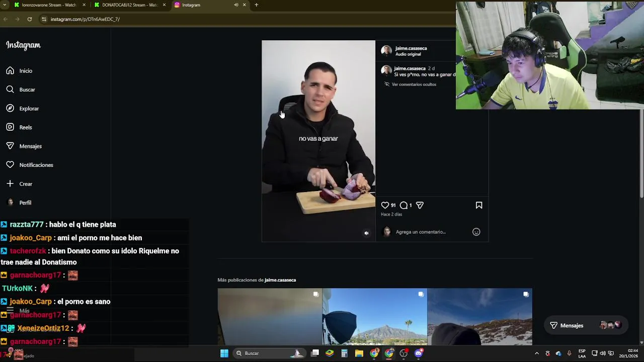Open Buscar search in Instagram sidebar
Image resolution: width=644 pixels, height=362 pixels.
coord(21,89)
